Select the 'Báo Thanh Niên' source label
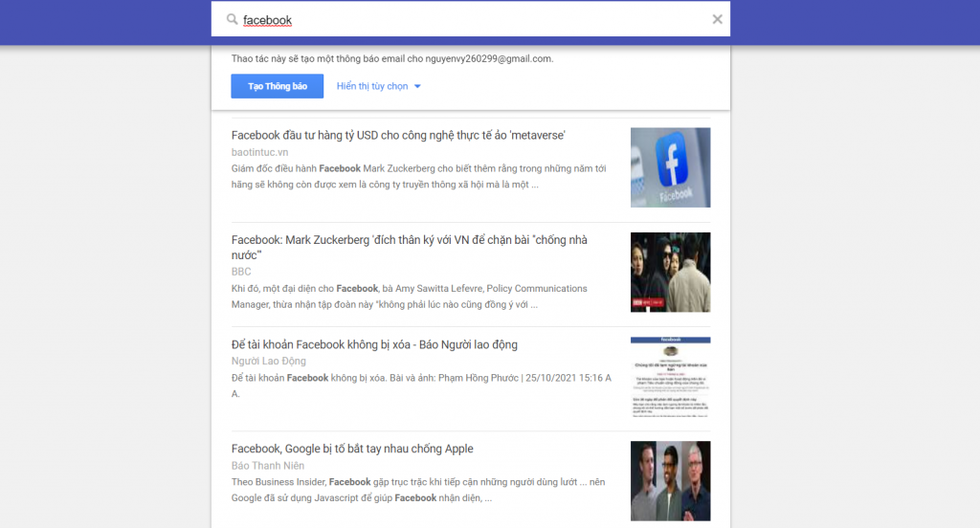The image size is (980, 528). tap(268, 466)
